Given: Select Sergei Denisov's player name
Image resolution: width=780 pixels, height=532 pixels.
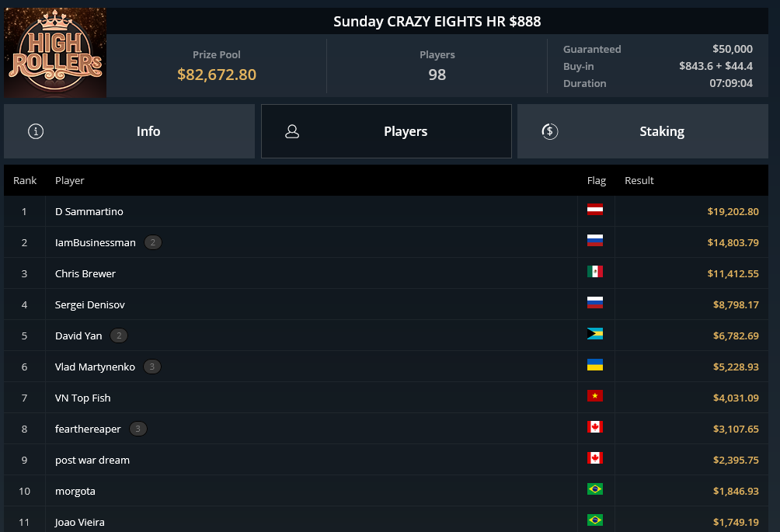Looking at the screenshot, I should click(x=89, y=304).
